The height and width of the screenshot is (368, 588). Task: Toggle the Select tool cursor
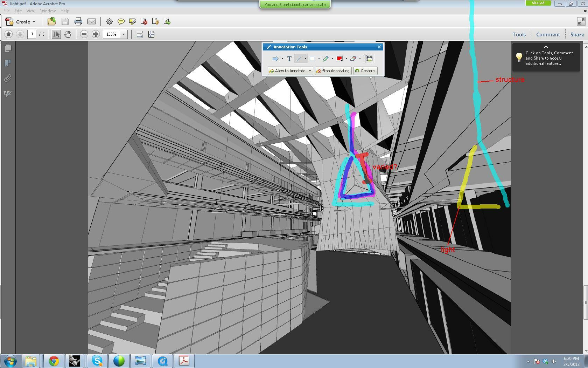(56, 34)
